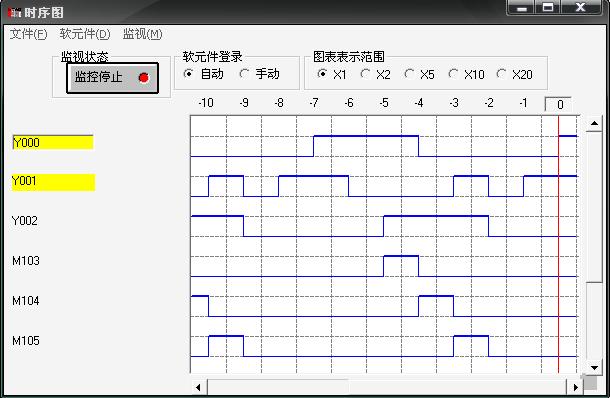Click the horizontal scrollbar left arrow
Image resolution: width=610 pixels, height=398 pixels.
click(198, 387)
